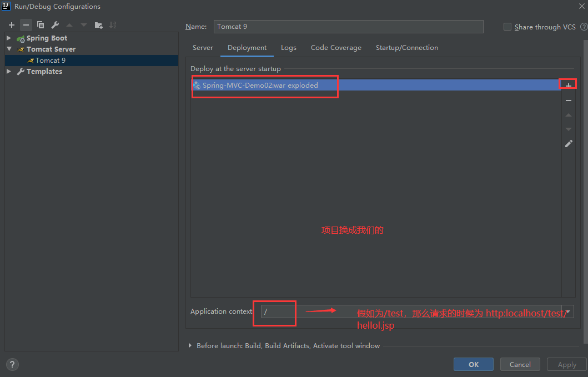588x377 pixels.
Task: Create new folder for configurations
Action: coord(99,25)
